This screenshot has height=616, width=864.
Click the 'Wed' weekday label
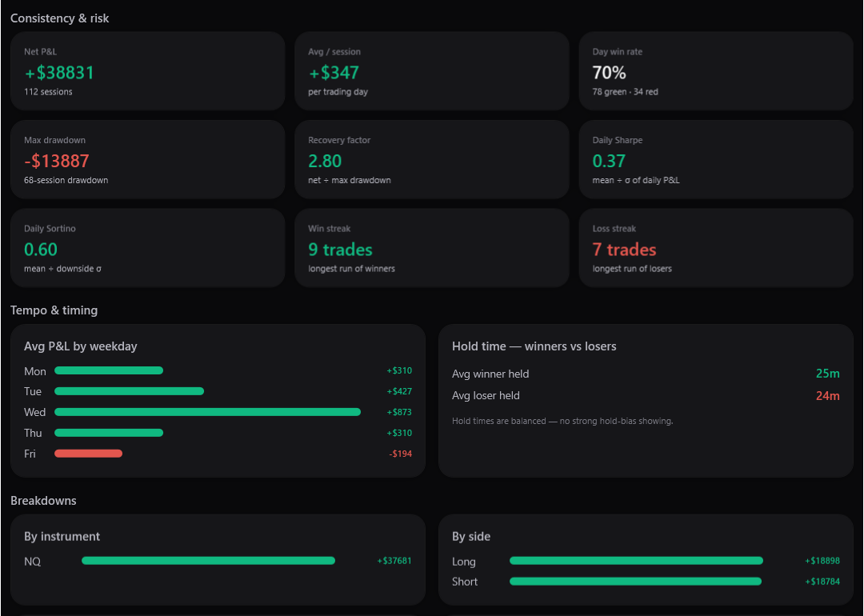point(34,412)
